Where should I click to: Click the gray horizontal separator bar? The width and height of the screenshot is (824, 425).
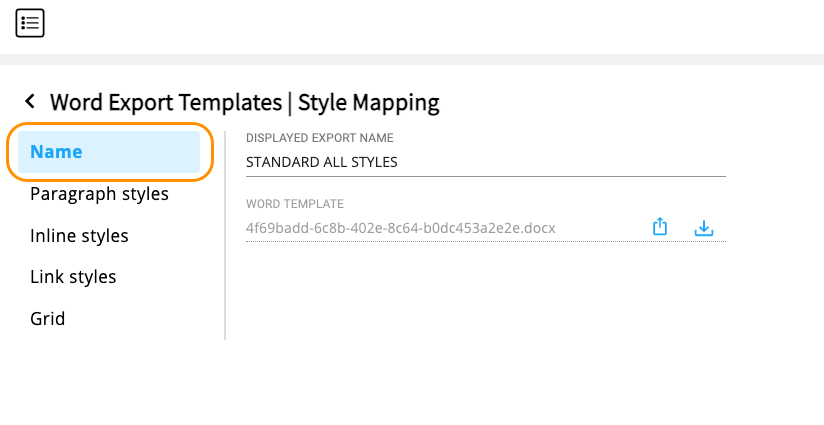click(412, 59)
